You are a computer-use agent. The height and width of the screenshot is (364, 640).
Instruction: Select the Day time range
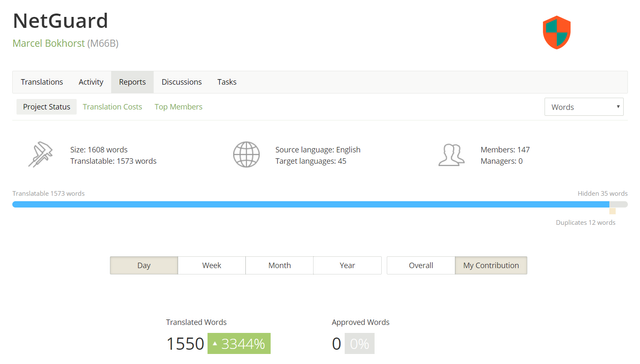point(144,265)
